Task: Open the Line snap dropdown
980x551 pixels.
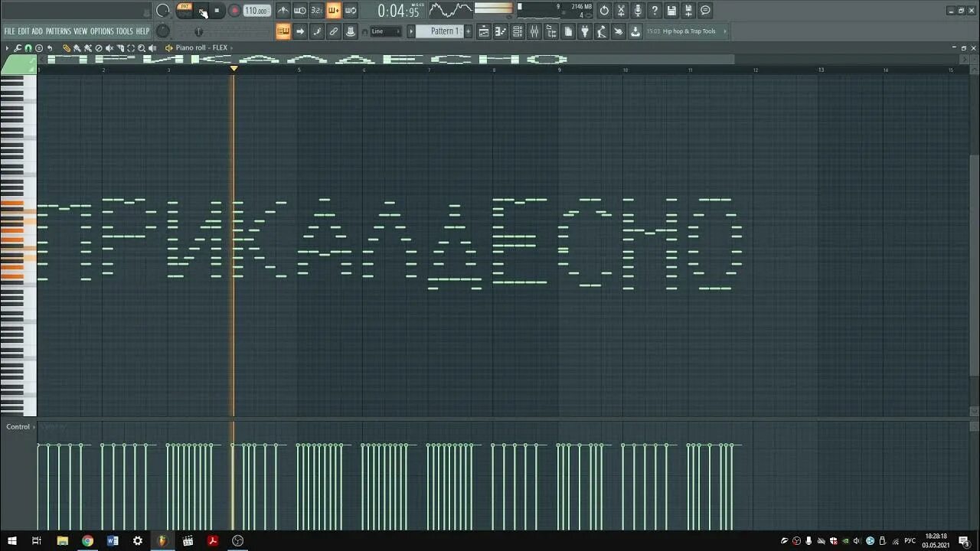Action: point(385,31)
